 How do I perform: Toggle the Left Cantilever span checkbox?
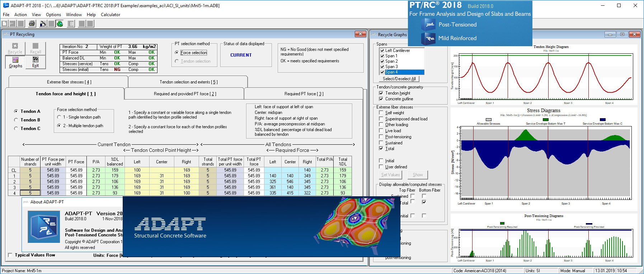[x=382, y=51]
